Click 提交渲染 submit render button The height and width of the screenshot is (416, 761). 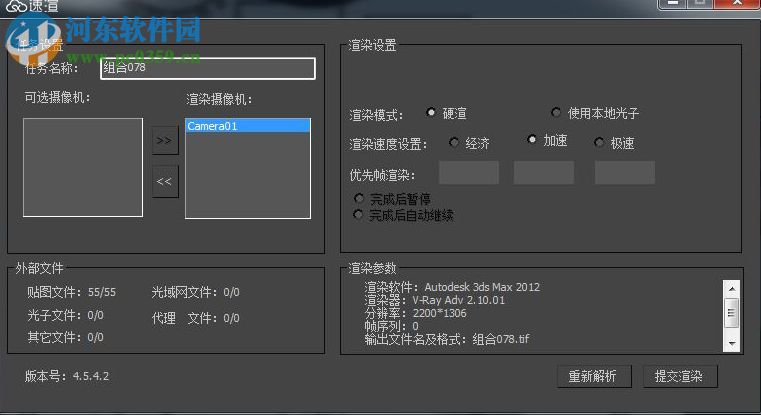coord(680,376)
